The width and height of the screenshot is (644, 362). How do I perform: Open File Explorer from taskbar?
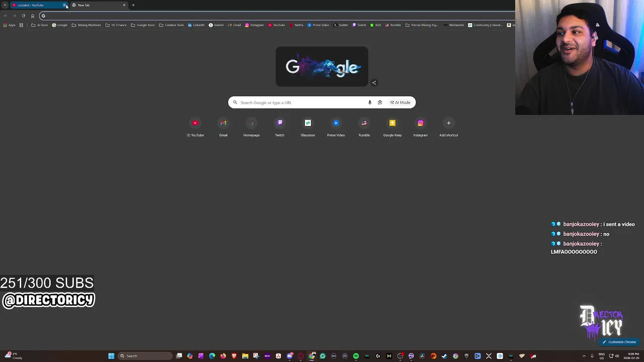pyautogui.click(x=245, y=356)
